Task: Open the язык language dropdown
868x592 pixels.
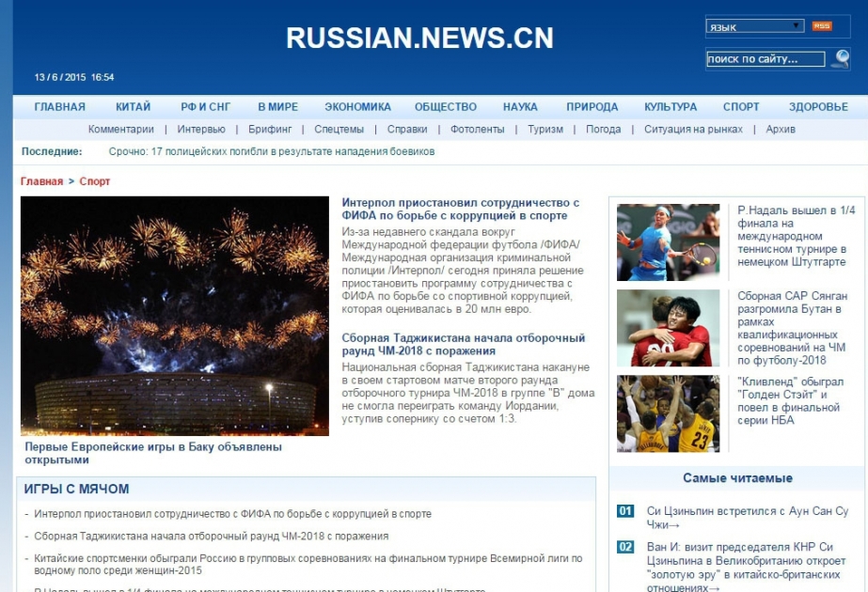Action: coord(754,26)
